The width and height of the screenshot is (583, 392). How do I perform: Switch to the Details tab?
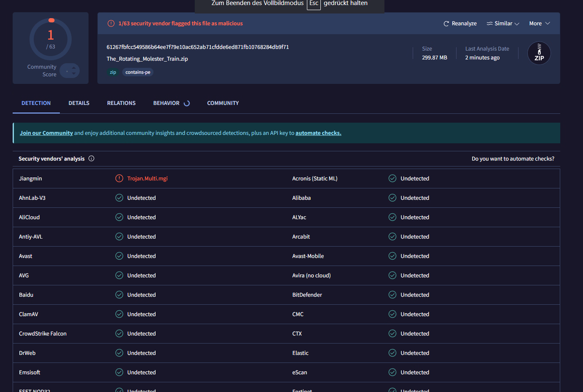(x=79, y=103)
